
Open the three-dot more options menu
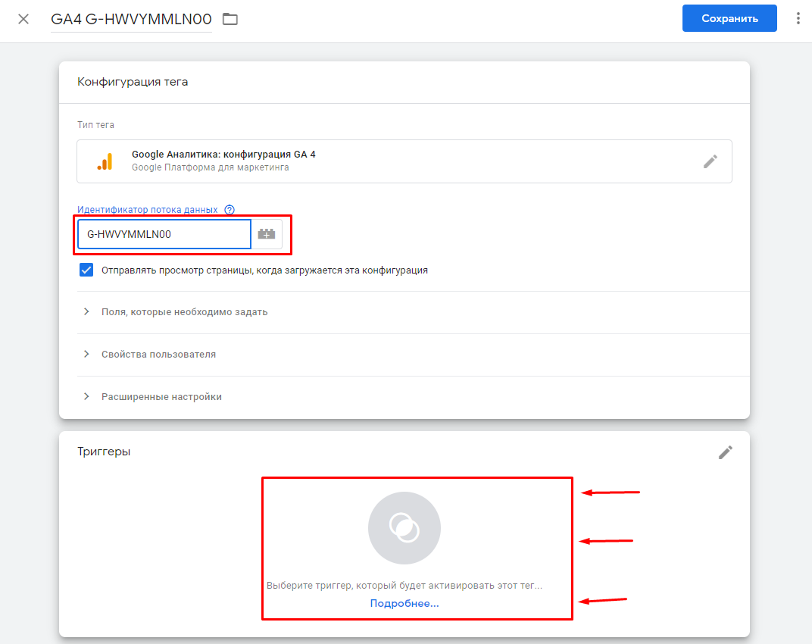click(798, 19)
